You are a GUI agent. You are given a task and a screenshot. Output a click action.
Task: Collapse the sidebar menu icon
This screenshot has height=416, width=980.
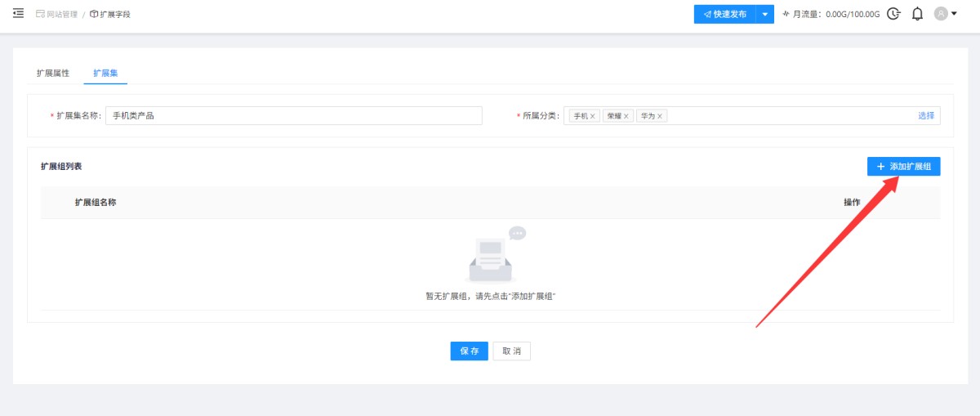pyautogui.click(x=18, y=14)
